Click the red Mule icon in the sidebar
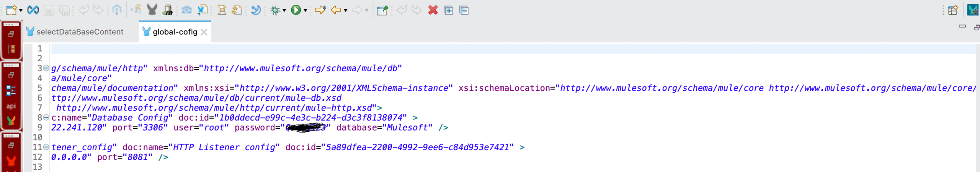This screenshot has width=980, height=172. pos(11,162)
